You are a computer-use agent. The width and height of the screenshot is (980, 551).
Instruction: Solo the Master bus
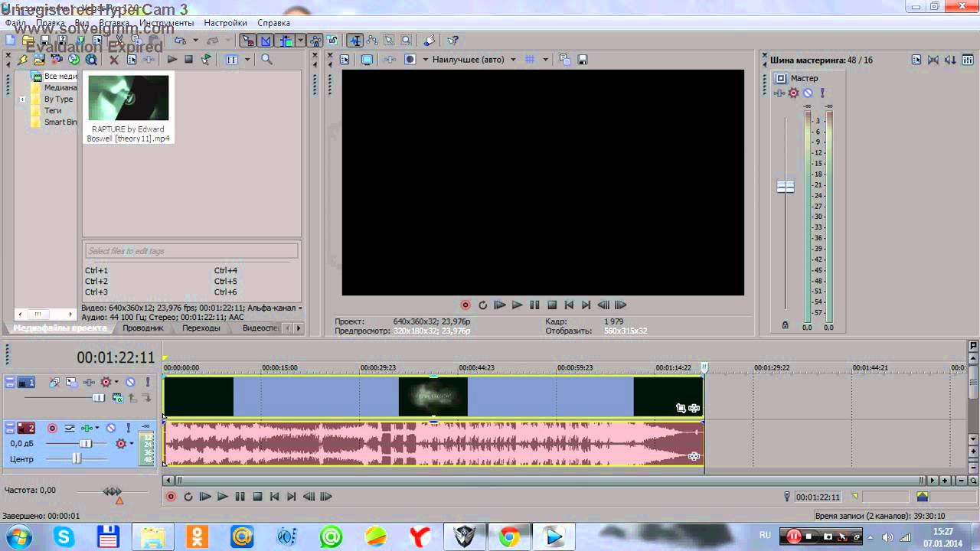(822, 93)
